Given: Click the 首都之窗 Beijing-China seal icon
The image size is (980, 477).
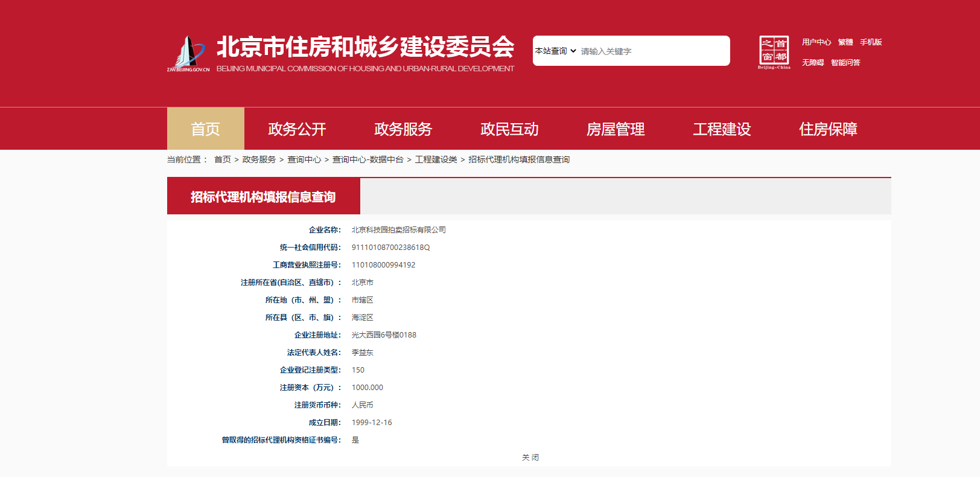Looking at the screenshot, I should pyautogui.click(x=774, y=51).
